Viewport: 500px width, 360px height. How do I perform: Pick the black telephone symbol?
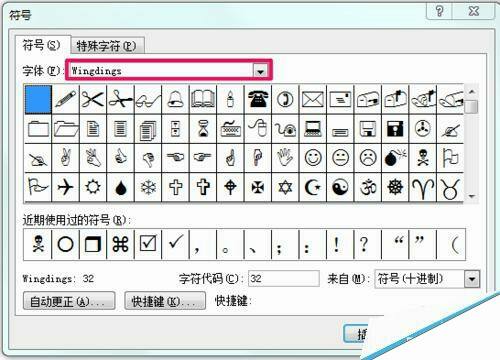tap(258, 99)
